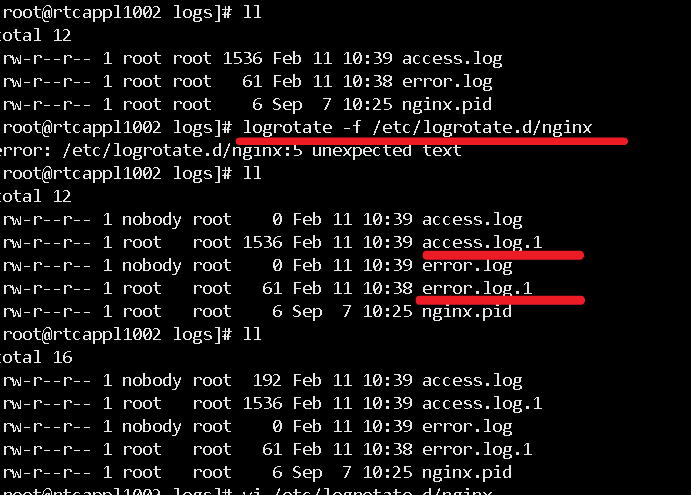Click the red underline beneath logrotate command
This screenshot has height=495, width=691.
point(432,141)
